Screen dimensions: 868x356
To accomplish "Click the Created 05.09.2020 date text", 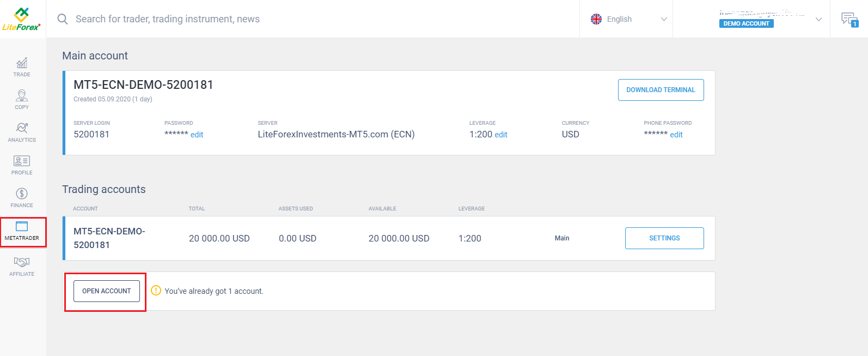I will point(113,99).
